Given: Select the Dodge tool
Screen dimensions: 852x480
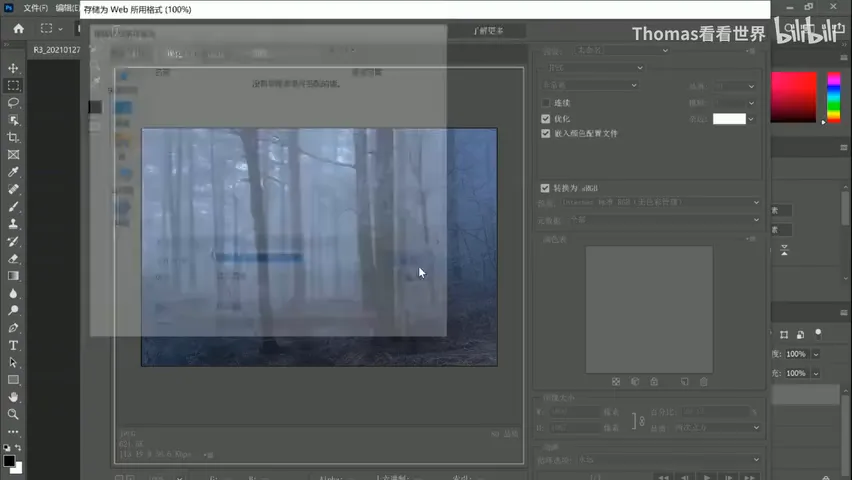Looking at the screenshot, I should point(13,310).
